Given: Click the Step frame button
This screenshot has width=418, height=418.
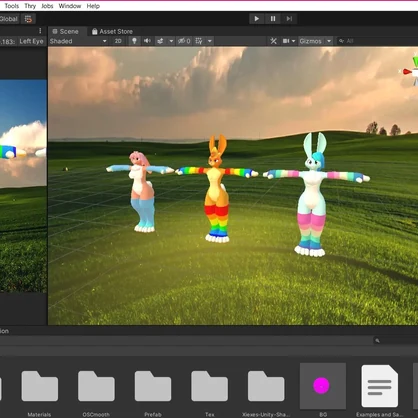Looking at the screenshot, I should 289,19.
